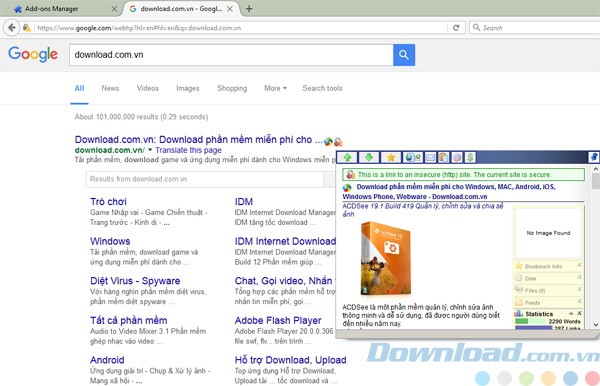Click the blue pin icon at preview top-right
Screen dimensions: 600x386
(594, 157)
